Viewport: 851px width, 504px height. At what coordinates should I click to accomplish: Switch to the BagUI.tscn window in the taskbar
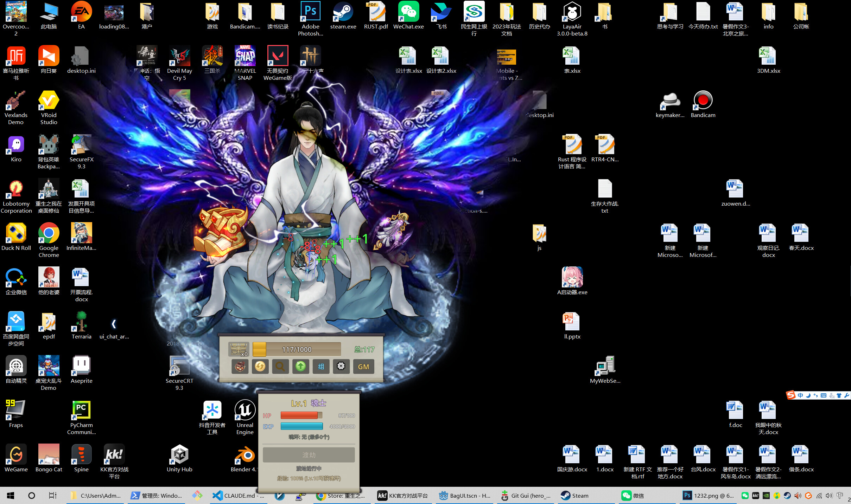(464, 496)
